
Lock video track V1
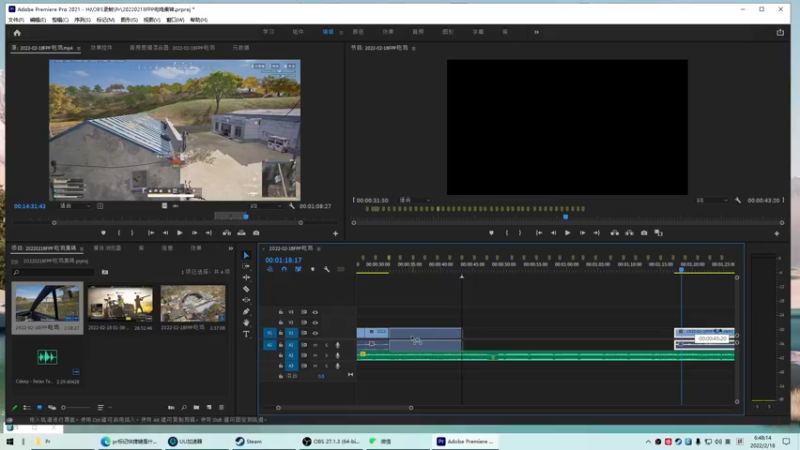tap(281, 333)
